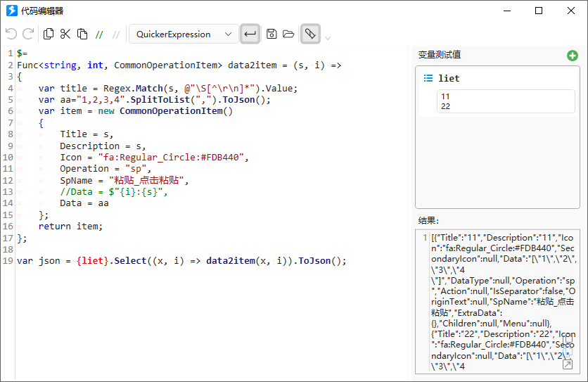Copy the result with the copy icon
588x382 pixels.
coord(568,338)
